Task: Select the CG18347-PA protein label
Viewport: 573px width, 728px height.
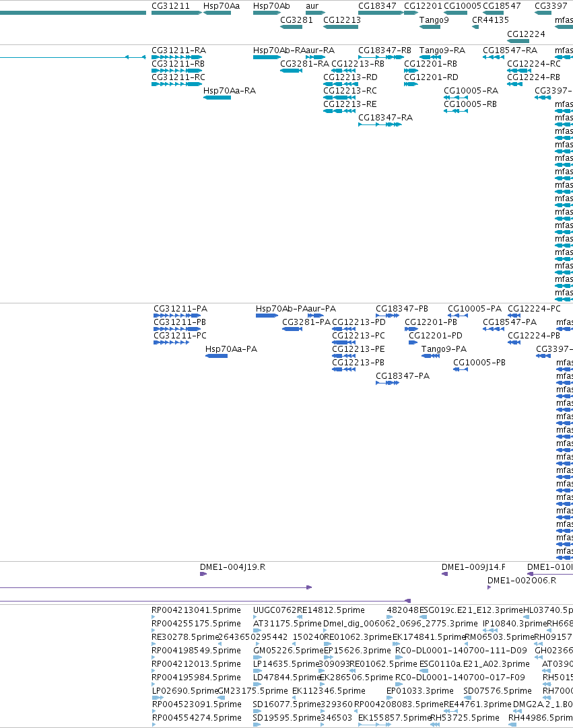Action: tap(403, 376)
